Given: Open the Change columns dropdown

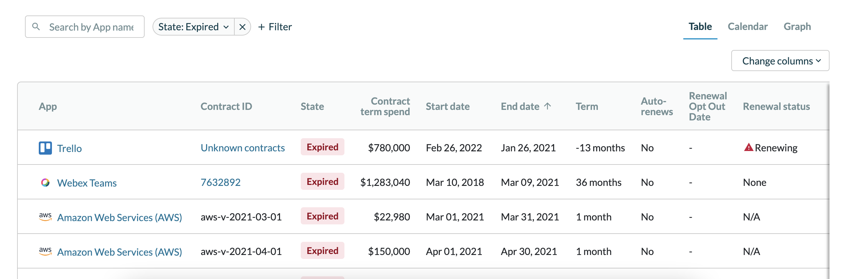Looking at the screenshot, I should pyautogui.click(x=780, y=61).
